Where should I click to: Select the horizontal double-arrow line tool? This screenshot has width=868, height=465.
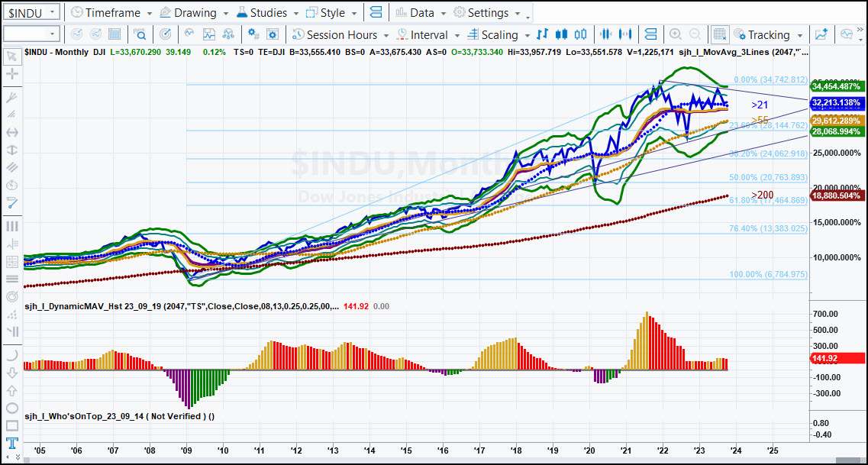click(11, 132)
